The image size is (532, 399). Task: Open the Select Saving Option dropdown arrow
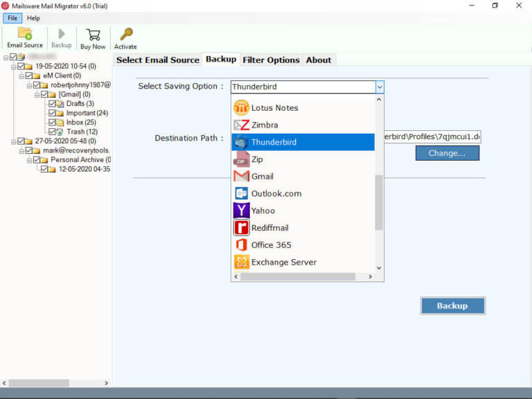(380, 87)
